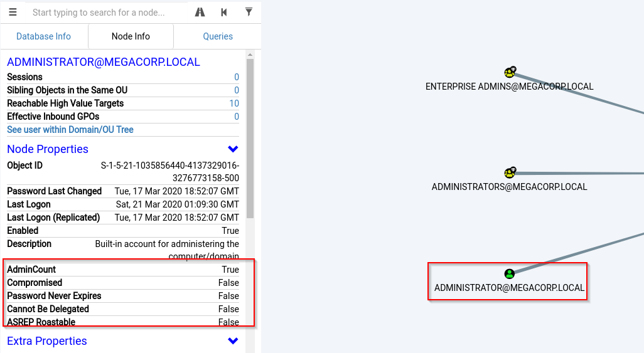The height and width of the screenshot is (353, 644).
Task: Switch to the Queries tab
Action: tap(218, 36)
